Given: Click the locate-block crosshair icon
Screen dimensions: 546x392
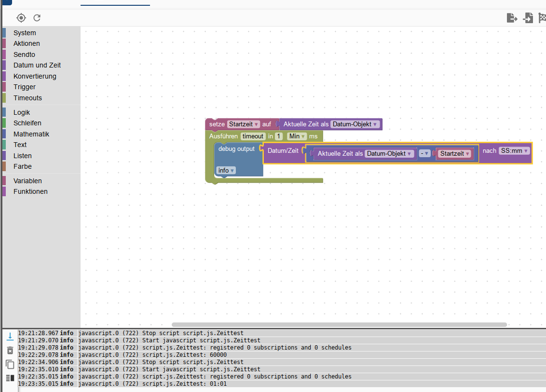Looking at the screenshot, I should (x=21, y=18).
